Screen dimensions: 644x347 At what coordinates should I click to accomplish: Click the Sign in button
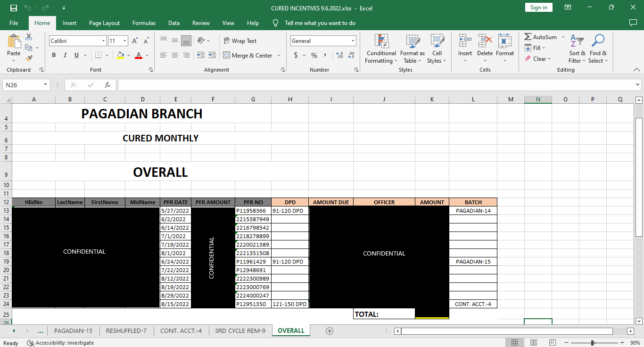tap(538, 8)
